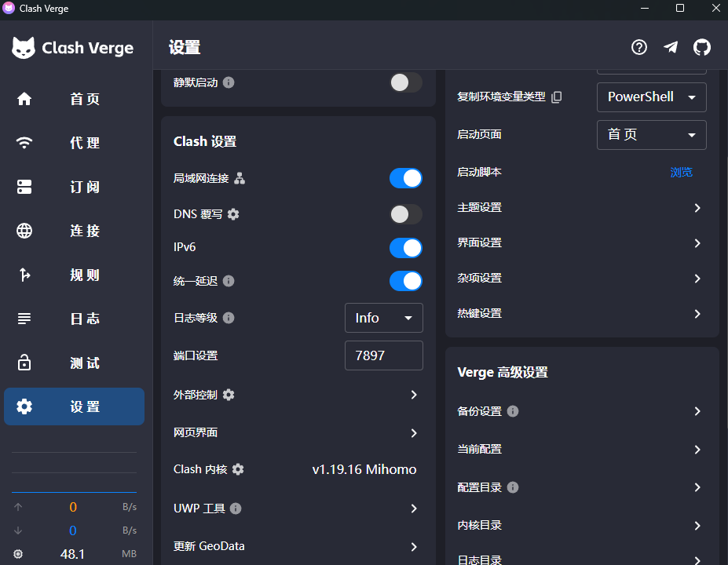Screen dimensions: 728x565
Task: Click the 浏览 link for 启动脚本
Action: pyautogui.click(x=681, y=172)
